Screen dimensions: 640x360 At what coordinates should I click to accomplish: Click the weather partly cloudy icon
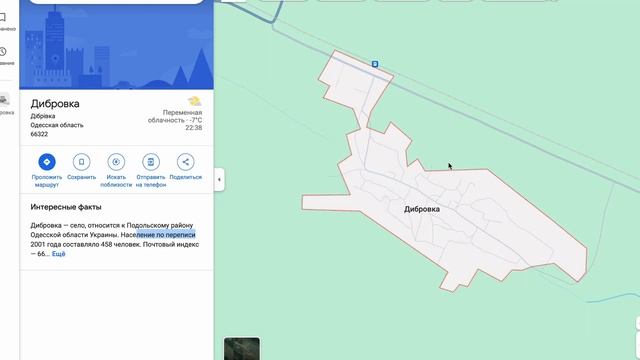coord(194,101)
